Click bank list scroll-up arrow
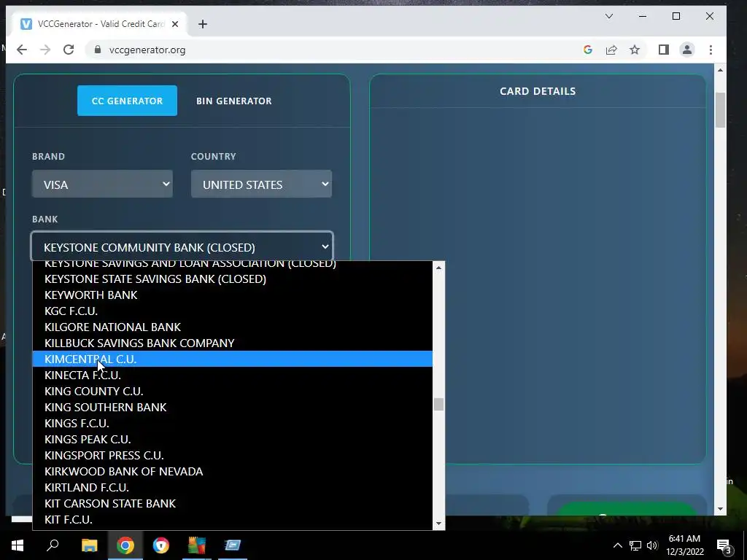Viewport: 747px width, 560px height. (438, 268)
